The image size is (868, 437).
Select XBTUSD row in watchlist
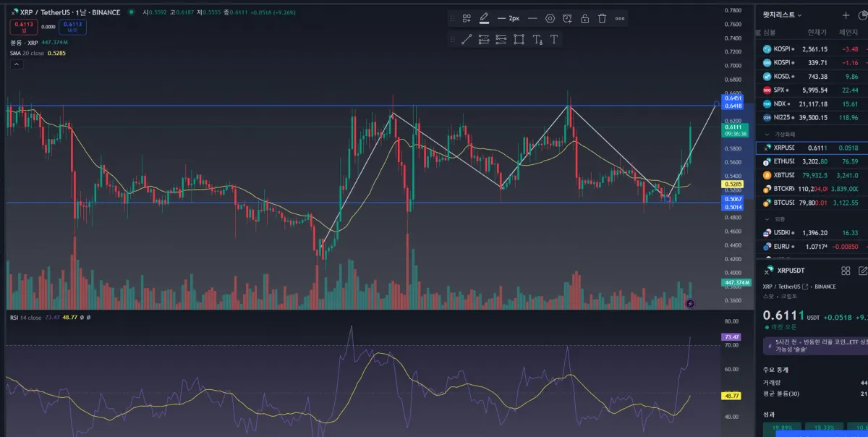(x=812, y=175)
